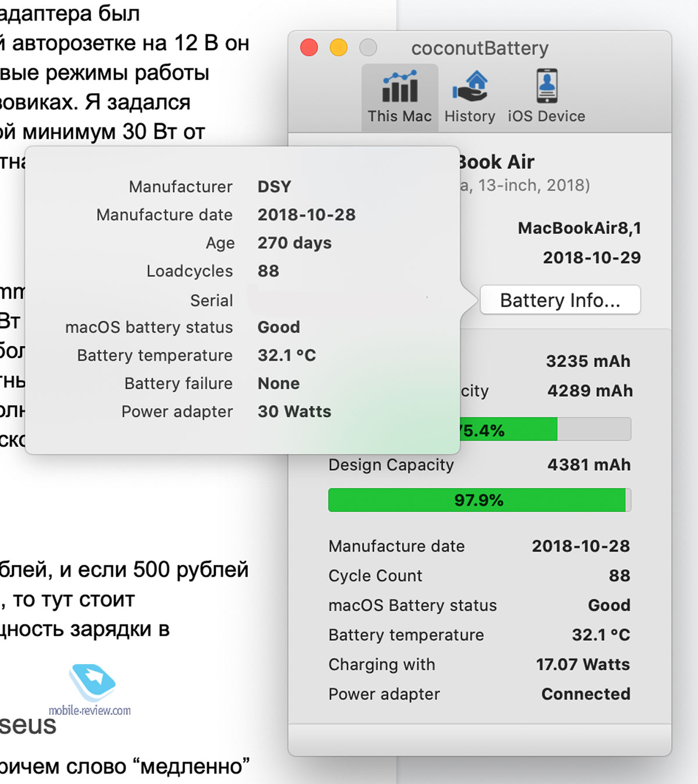The image size is (698, 784).
Task: Click the 3235 mAh current charge value
Action: 588,361
